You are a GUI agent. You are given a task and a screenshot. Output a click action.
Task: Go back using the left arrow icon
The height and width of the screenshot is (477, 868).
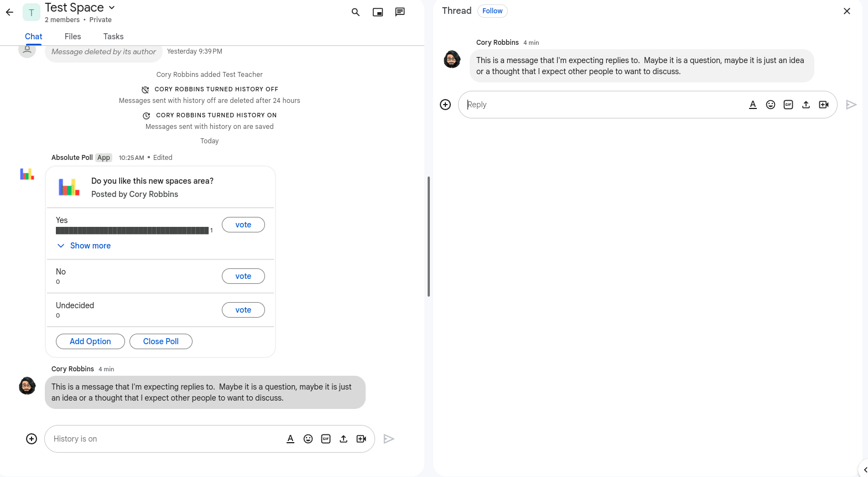(x=9, y=12)
